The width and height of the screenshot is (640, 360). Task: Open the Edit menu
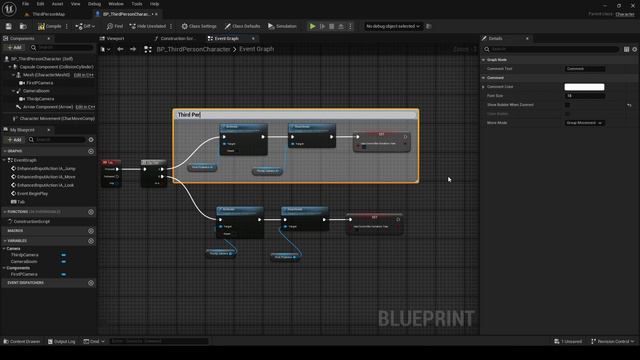40,4
